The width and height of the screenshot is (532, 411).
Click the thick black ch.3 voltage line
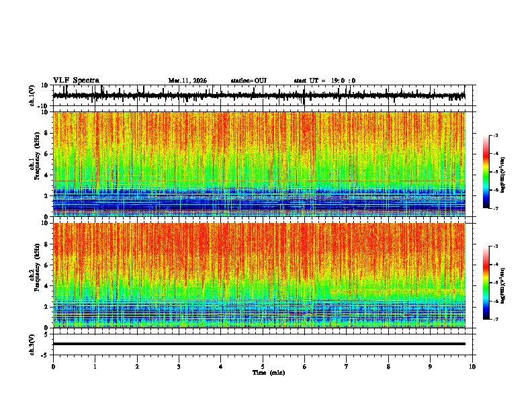click(259, 344)
